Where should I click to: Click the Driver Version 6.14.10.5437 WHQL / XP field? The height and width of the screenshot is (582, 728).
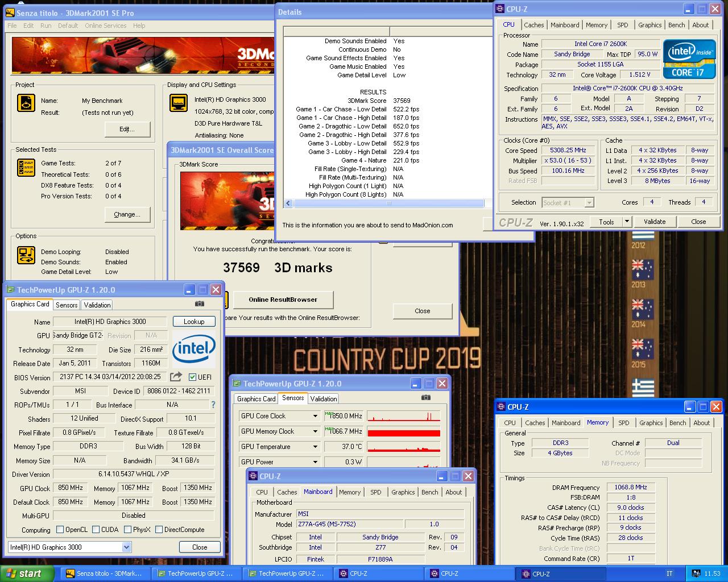coord(134,473)
